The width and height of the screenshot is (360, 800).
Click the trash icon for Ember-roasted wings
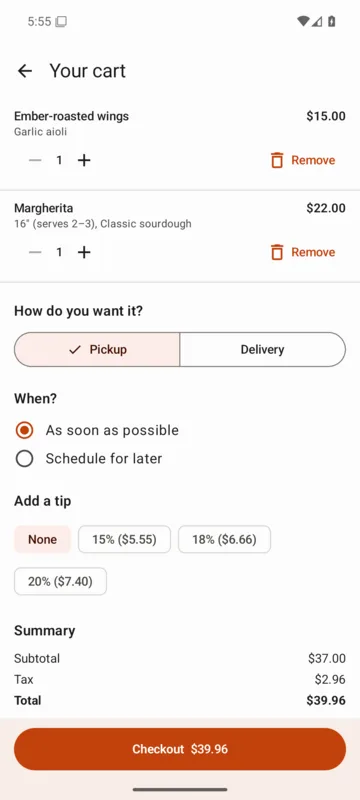(x=277, y=160)
